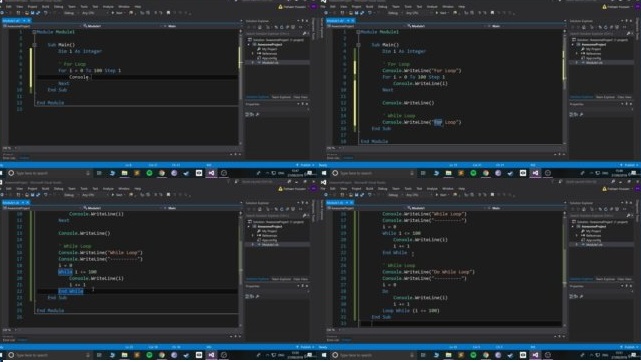Expand References node in bottom-right Solution Explorer

point(576,236)
